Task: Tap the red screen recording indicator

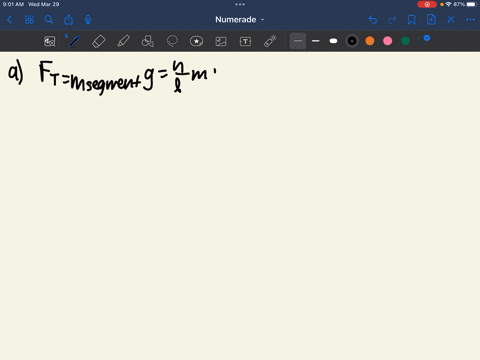Action: 427,4
